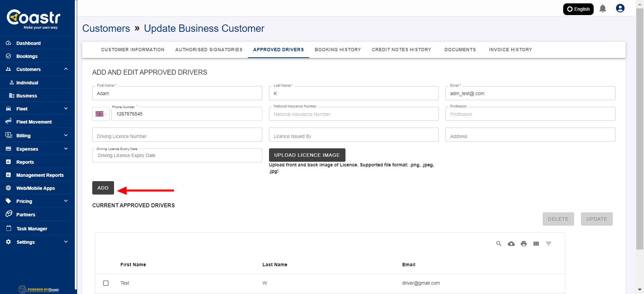Click the Driving Licence Number field
Viewport: 644px width, 294px height.
click(177, 135)
